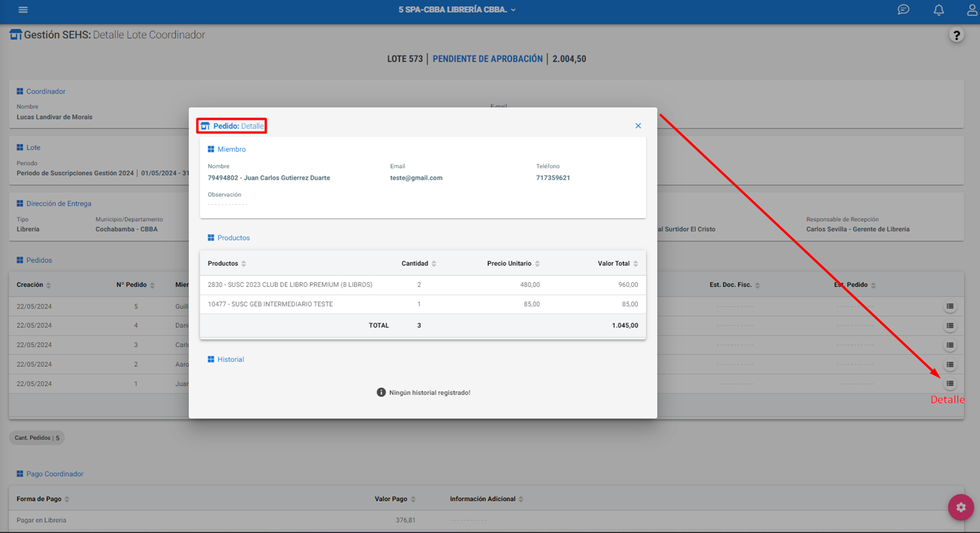
Task: Click the Historial section heading
Action: pyautogui.click(x=225, y=360)
